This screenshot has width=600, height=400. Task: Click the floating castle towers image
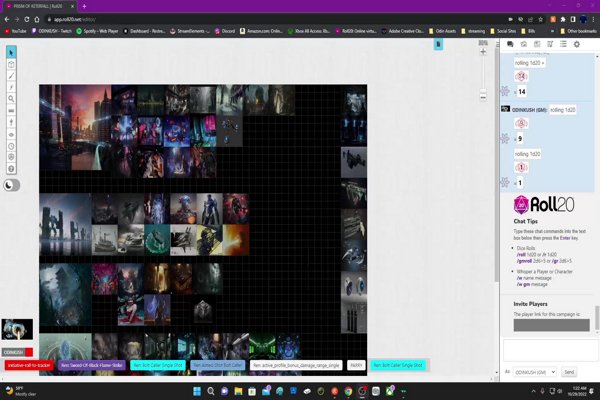click(65, 224)
